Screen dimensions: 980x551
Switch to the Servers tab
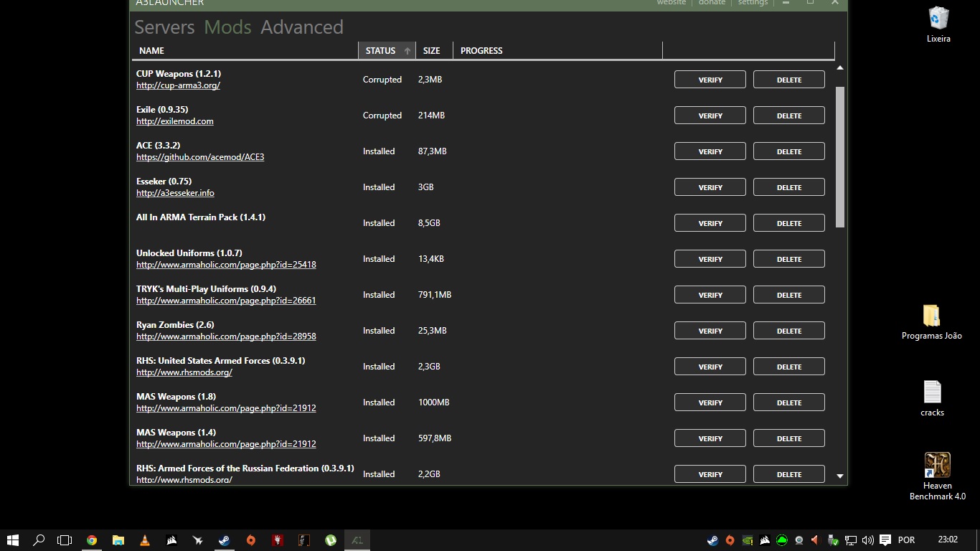[164, 27]
